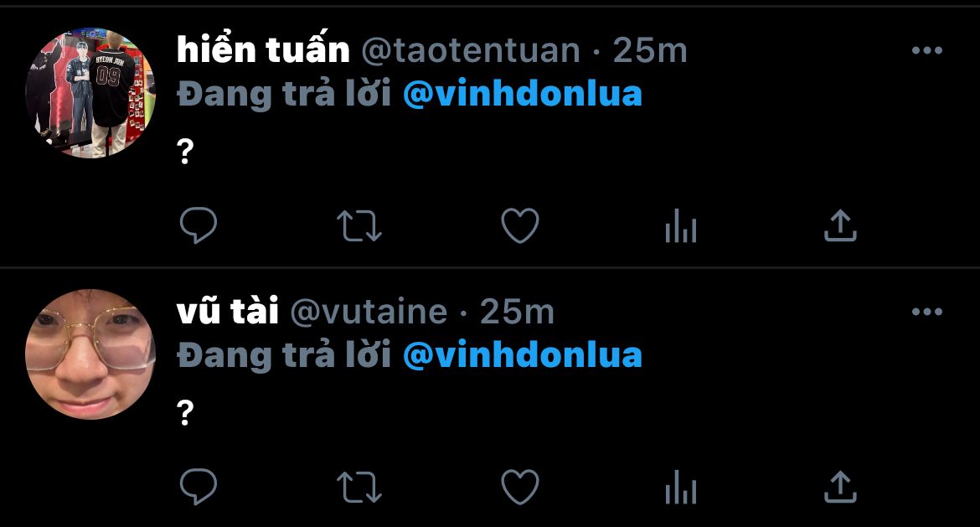Click the display name vũ tài
Screen dimensions: 980x527
(228, 311)
